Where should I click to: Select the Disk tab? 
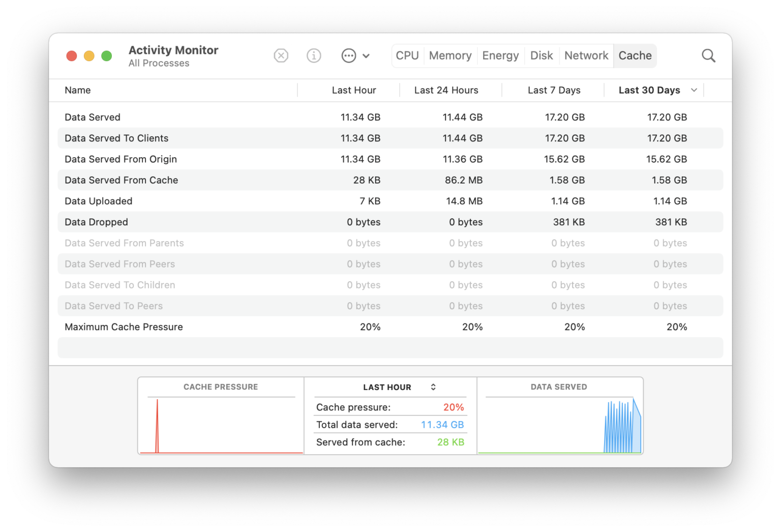pyautogui.click(x=542, y=55)
